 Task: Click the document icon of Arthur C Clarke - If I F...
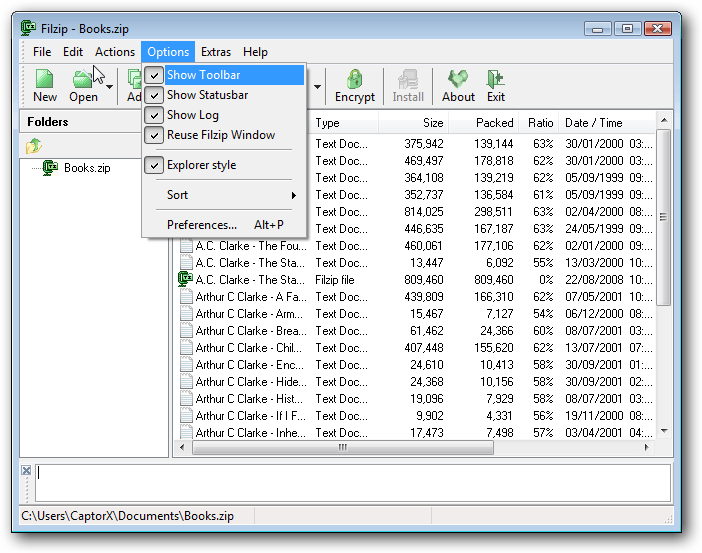(x=186, y=416)
